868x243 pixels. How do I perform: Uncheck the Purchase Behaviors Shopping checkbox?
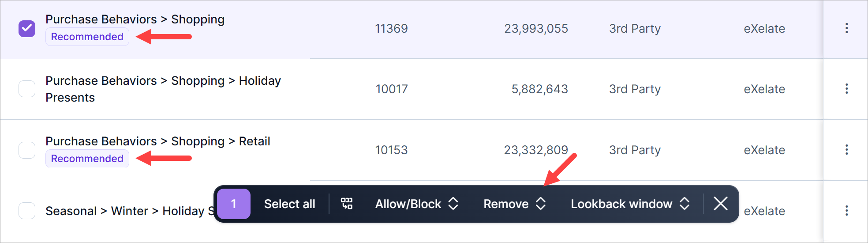click(x=27, y=29)
